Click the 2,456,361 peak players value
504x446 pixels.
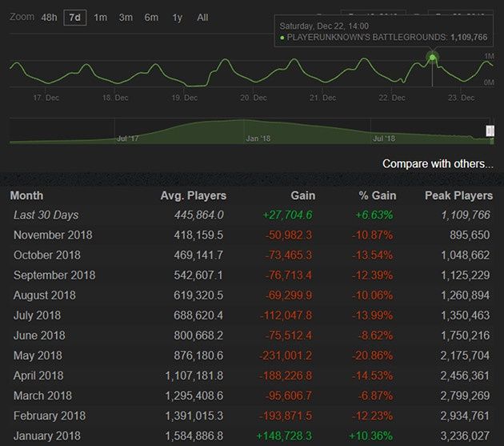(465, 376)
